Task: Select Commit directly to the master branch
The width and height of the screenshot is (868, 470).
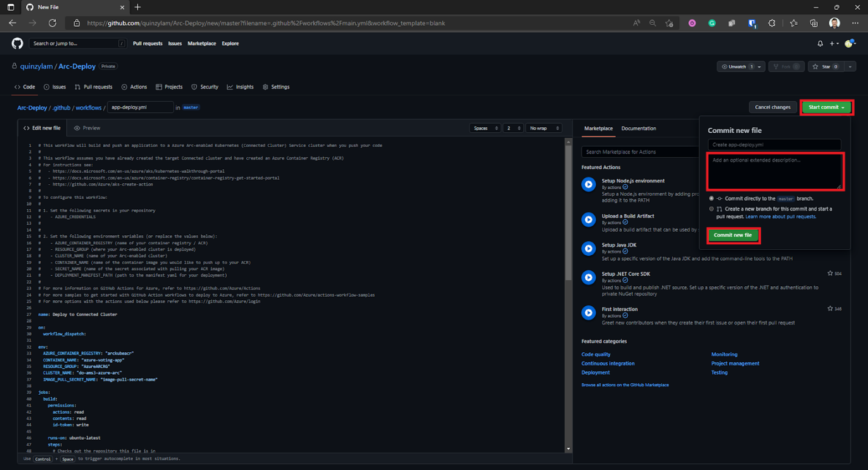Action: (712, 198)
